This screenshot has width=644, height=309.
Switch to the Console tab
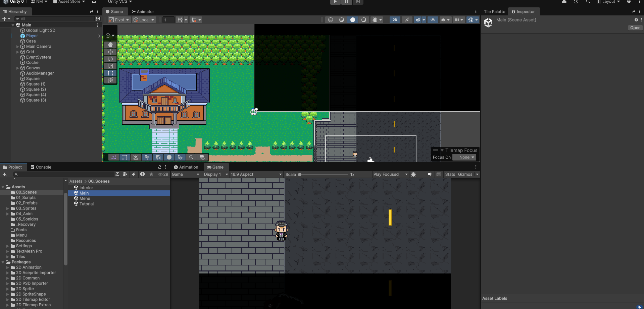[x=41, y=167]
